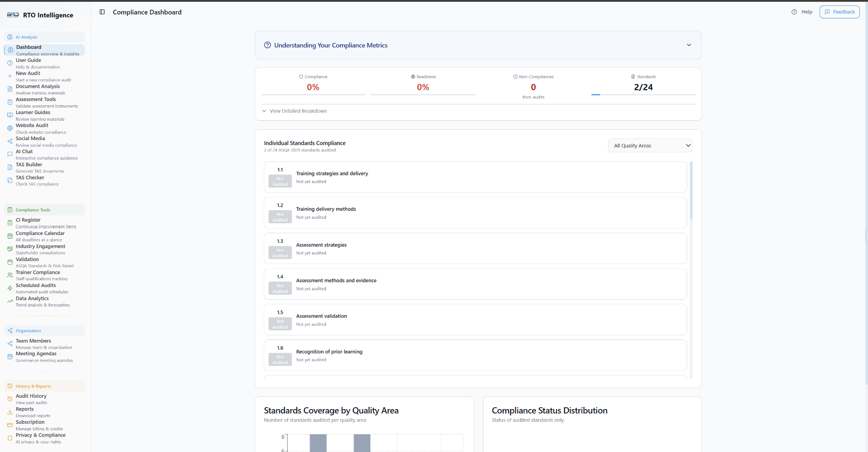Open Audit History page
This screenshot has width=868, height=452.
(x=44, y=399)
